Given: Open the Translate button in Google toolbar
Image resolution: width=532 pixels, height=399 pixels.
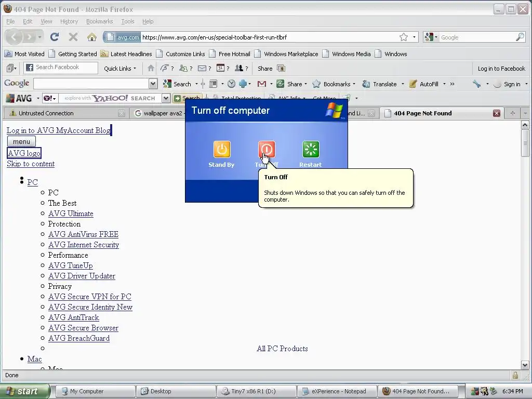Looking at the screenshot, I should coord(380,84).
